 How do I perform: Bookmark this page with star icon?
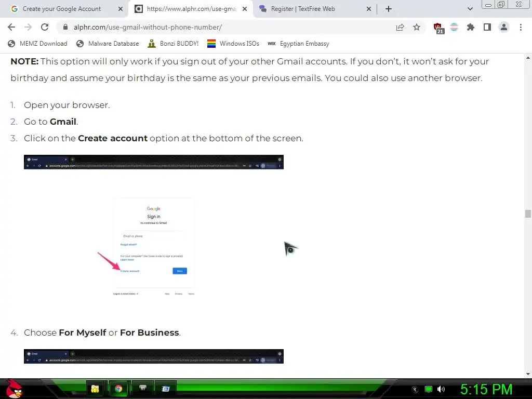tap(417, 27)
